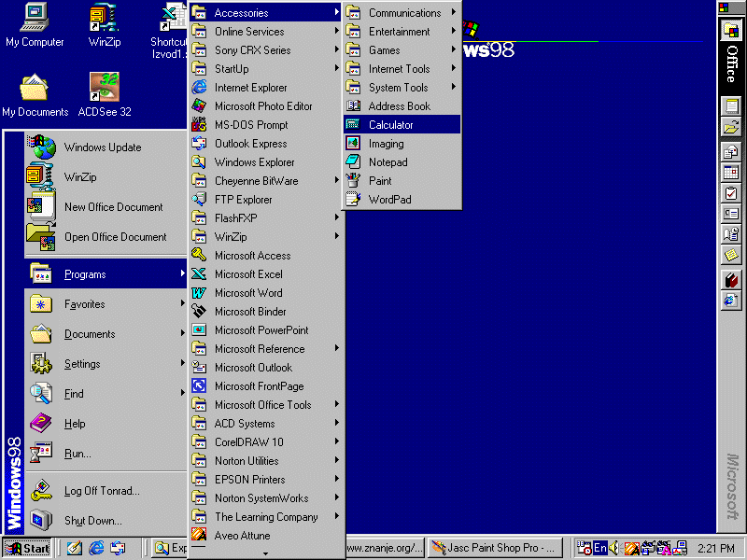Open Microsoft PowerPoint from Programs menu
Screen dimensions: 747x560
266,330
